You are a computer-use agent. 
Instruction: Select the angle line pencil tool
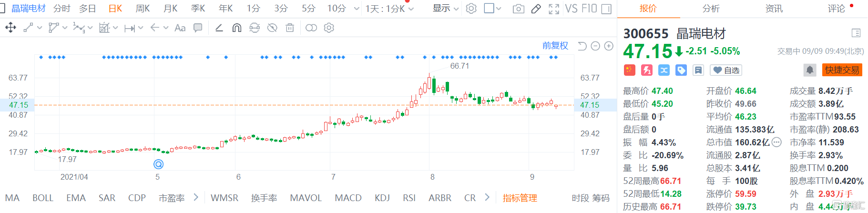(x=219, y=28)
